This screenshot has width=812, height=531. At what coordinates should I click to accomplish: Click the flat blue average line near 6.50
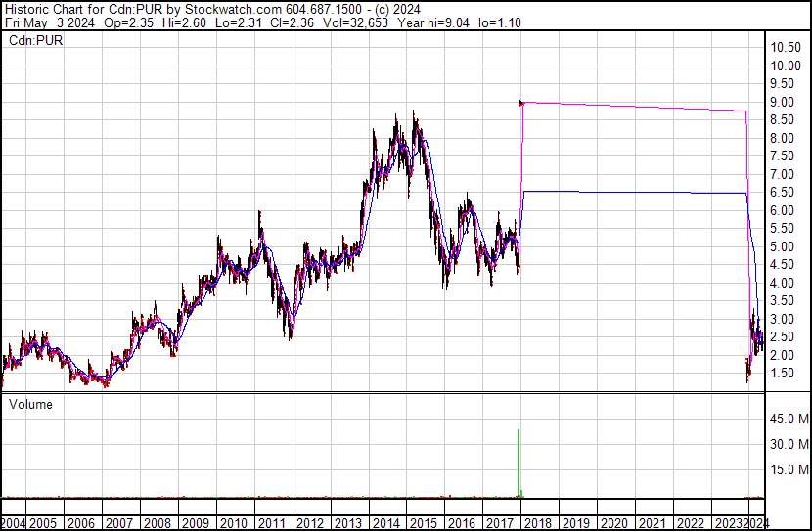click(636, 193)
